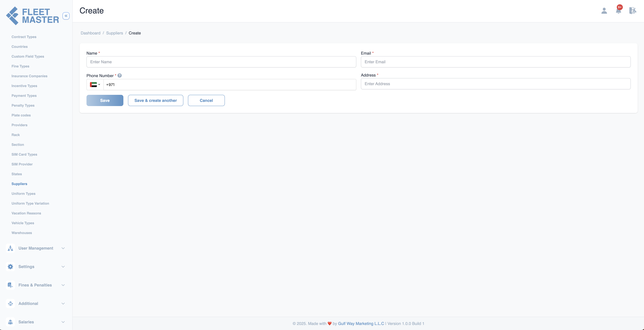Select Vacation Reasons in sidebar

pyautogui.click(x=26, y=213)
